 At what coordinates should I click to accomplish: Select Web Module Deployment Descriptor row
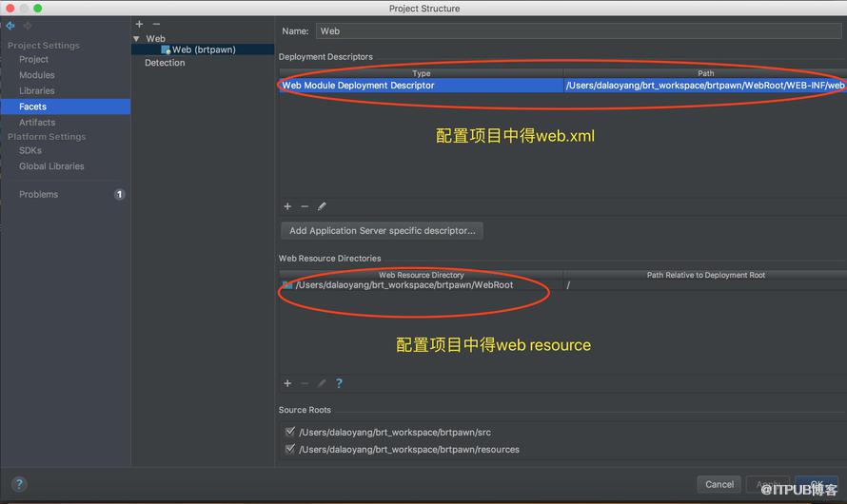[562, 86]
